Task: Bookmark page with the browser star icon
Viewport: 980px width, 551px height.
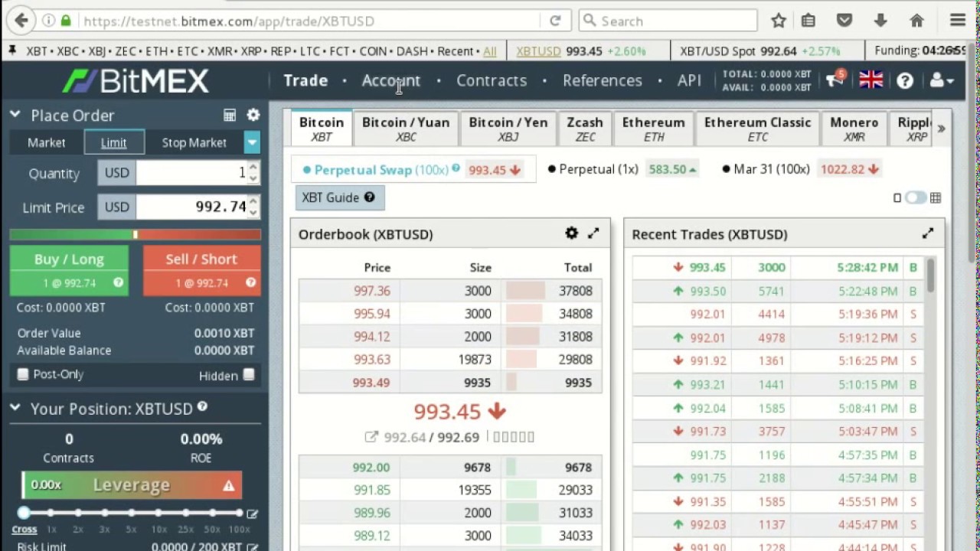Action: click(x=779, y=21)
